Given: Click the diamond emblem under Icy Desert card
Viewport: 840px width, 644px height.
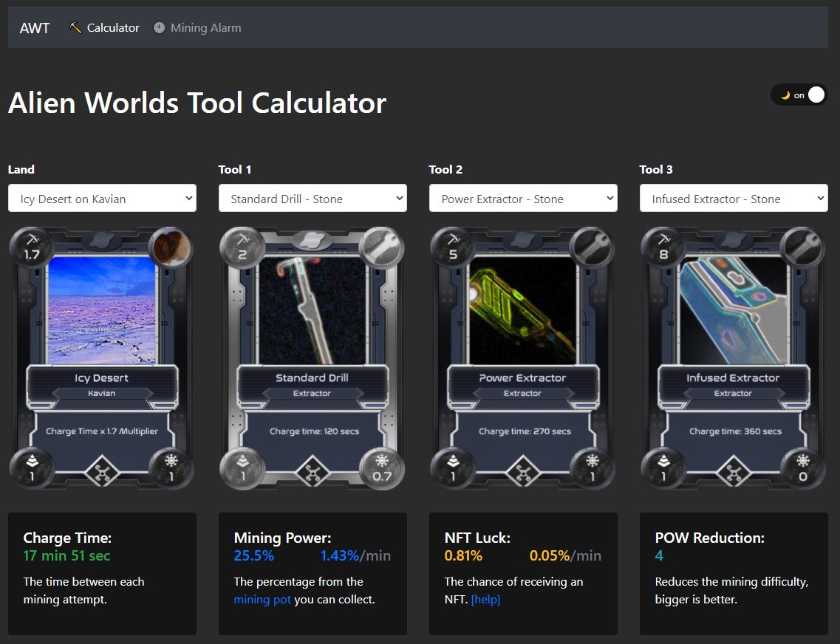Looking at the screenshot, I should click(102, 472).
